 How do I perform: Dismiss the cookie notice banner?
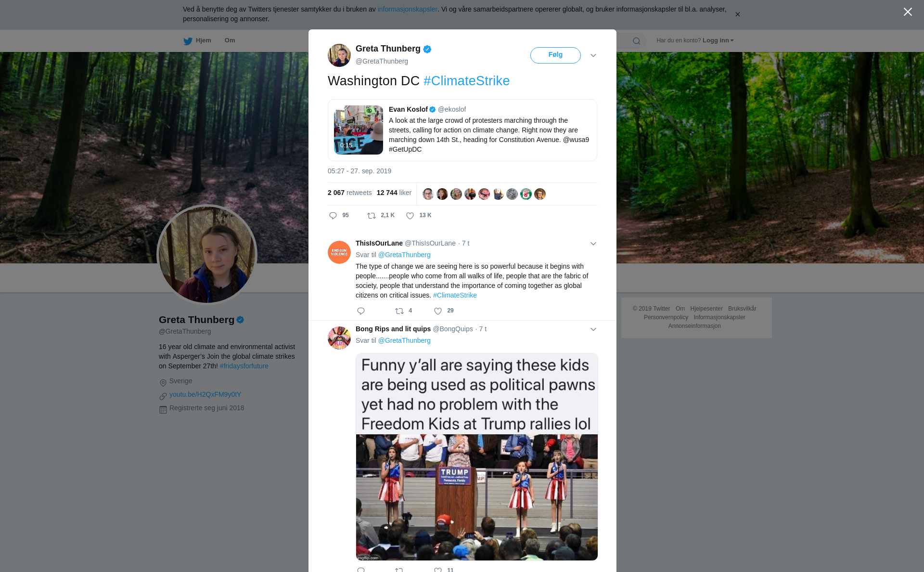point(737,14)
